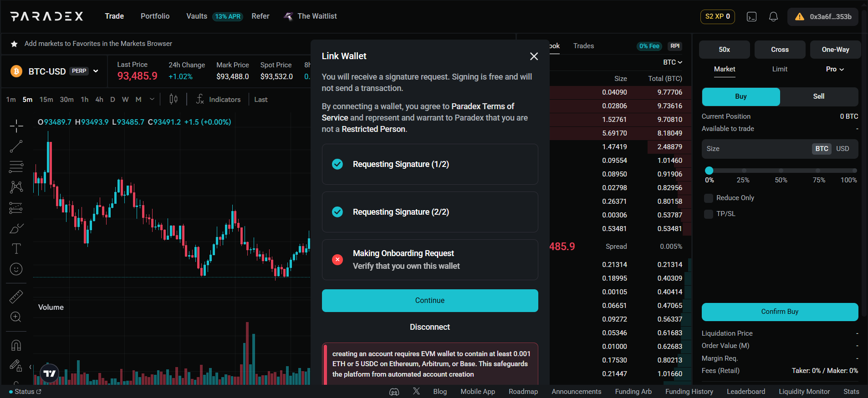Open the Funding History link
The width and height of the screenshot is (868, 398).
[x=689, y=392]
